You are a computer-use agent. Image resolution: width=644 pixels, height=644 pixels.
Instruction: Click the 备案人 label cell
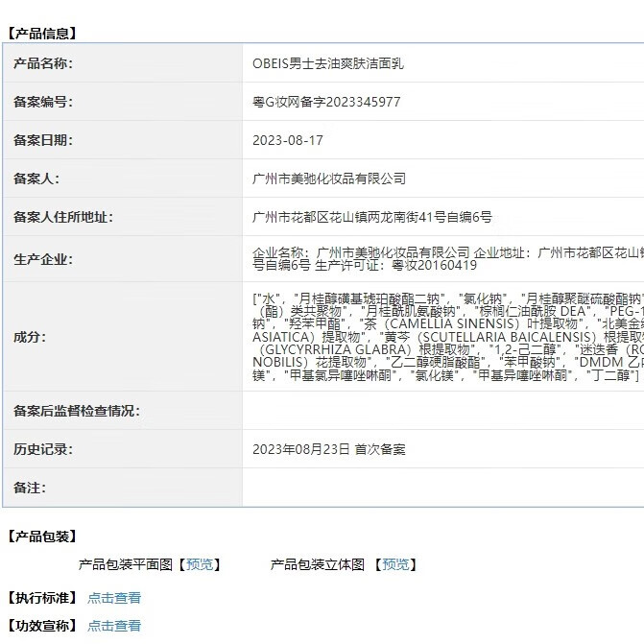click(x=123, y=179)
